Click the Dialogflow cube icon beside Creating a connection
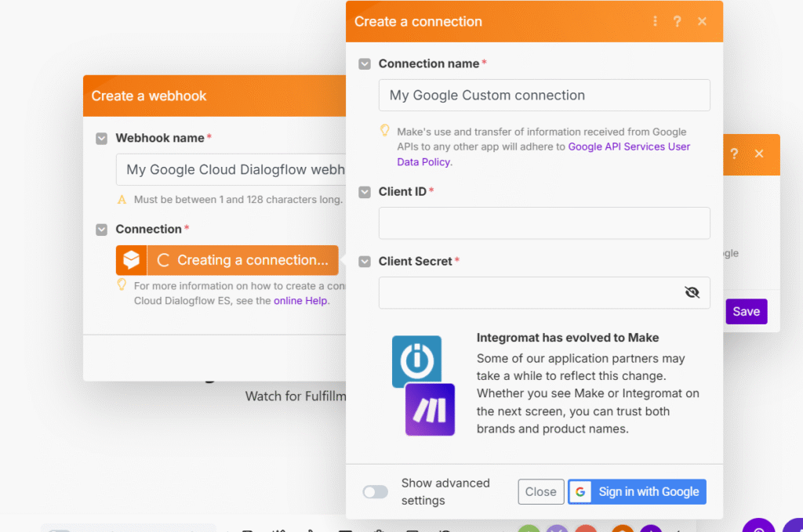803x532 pixels. click(x=131, y=260)
